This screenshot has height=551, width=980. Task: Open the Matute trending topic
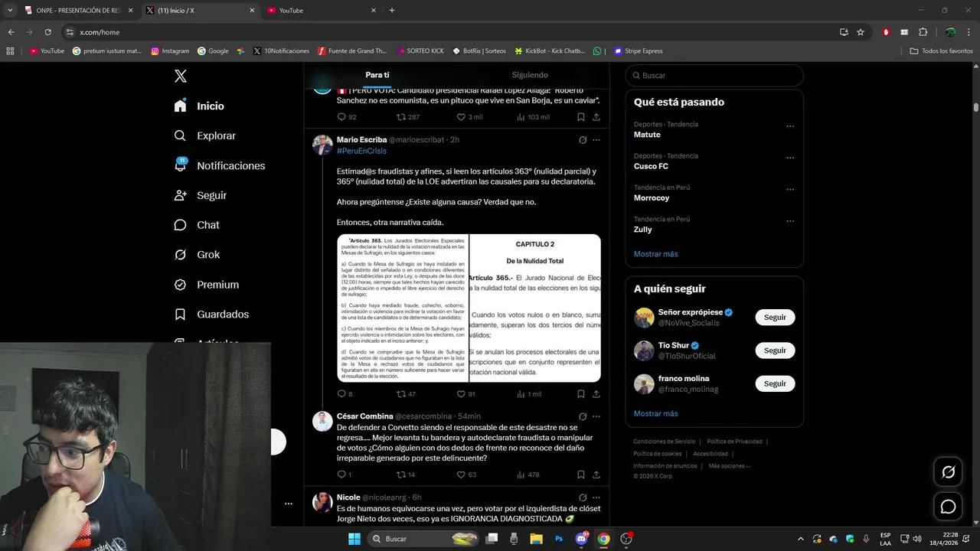point(647,135)
